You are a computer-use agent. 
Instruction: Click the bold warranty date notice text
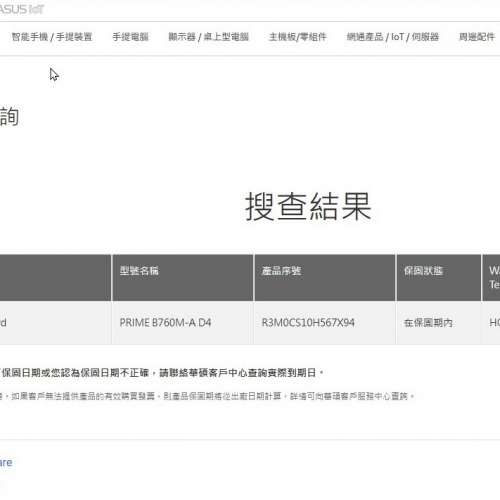point(162,373)
